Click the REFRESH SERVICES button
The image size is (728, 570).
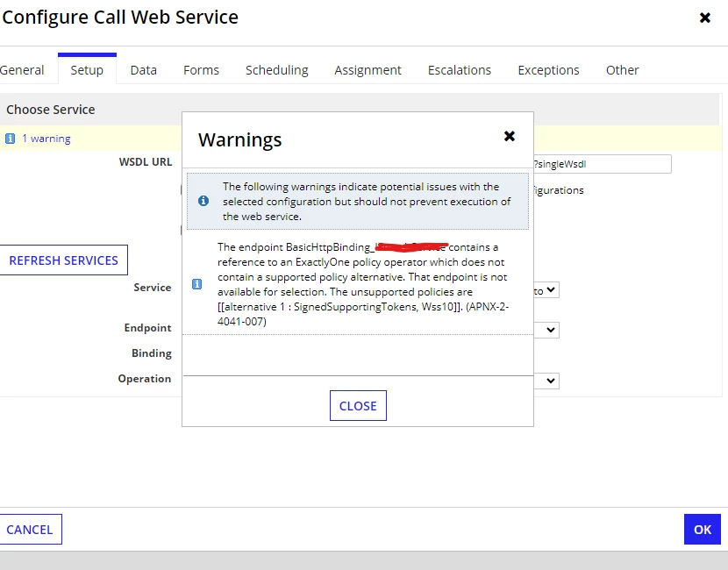point(64,260)
